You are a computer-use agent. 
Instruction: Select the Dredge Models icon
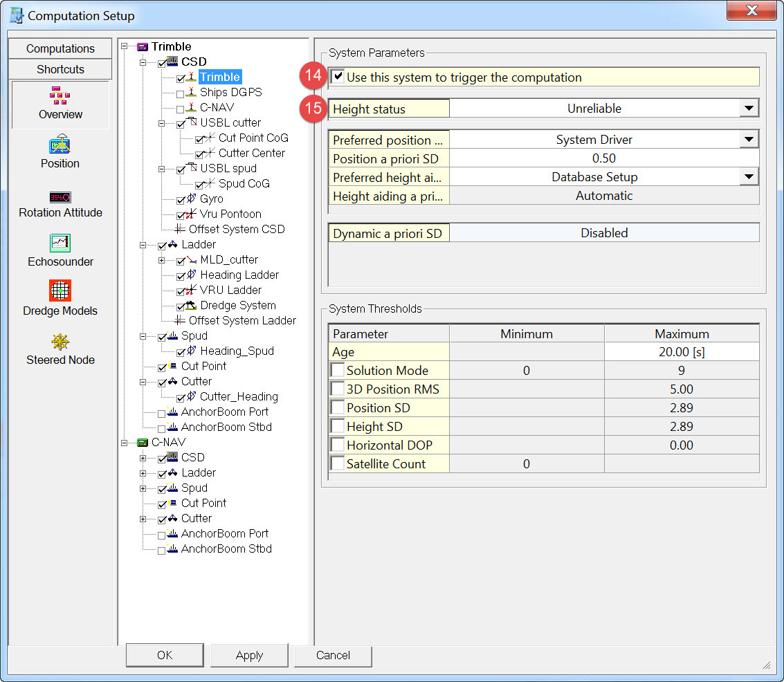pyautogui.click(x=60, y=291)
